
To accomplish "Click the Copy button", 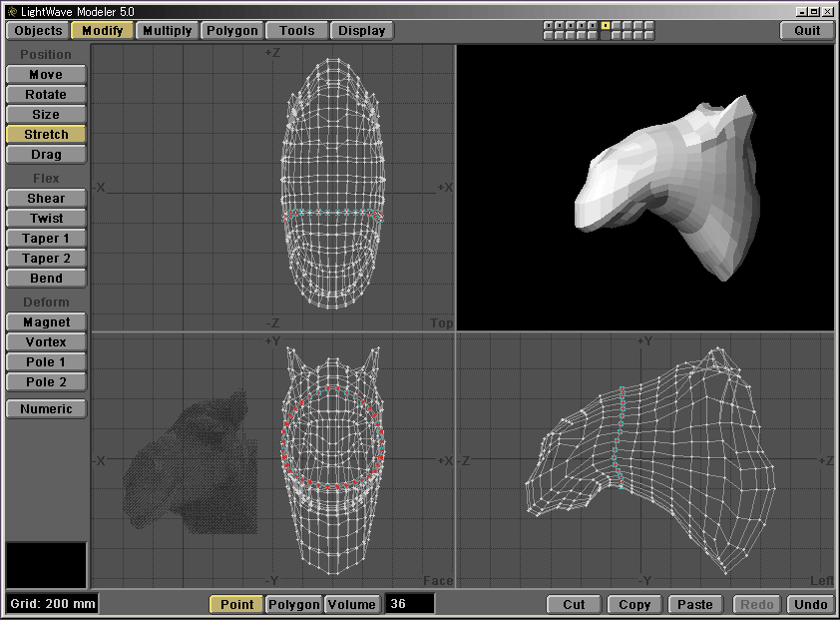I will pos(634,605).
